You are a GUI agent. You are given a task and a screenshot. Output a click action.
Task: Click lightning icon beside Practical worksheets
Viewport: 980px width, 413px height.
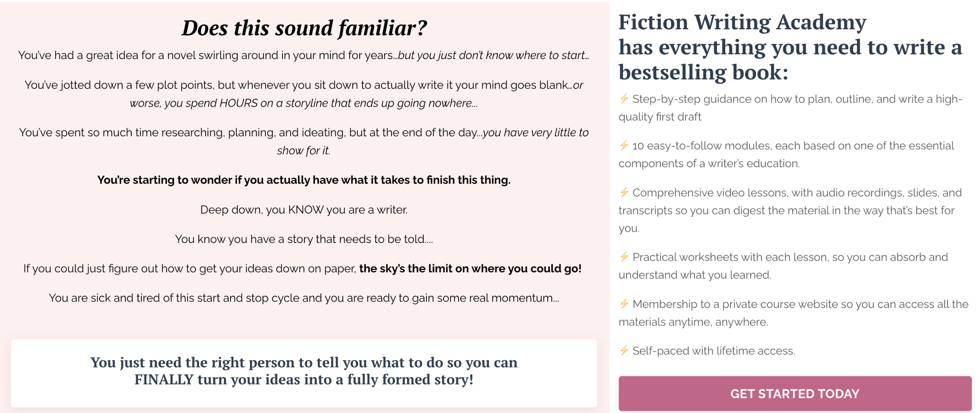[624, 256]
